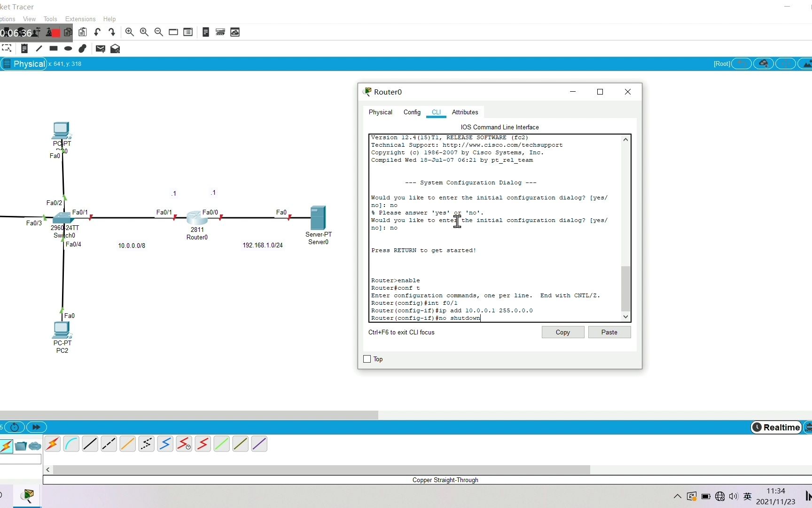Open the folder device category
812x508 pixels.
coord(21,446)
